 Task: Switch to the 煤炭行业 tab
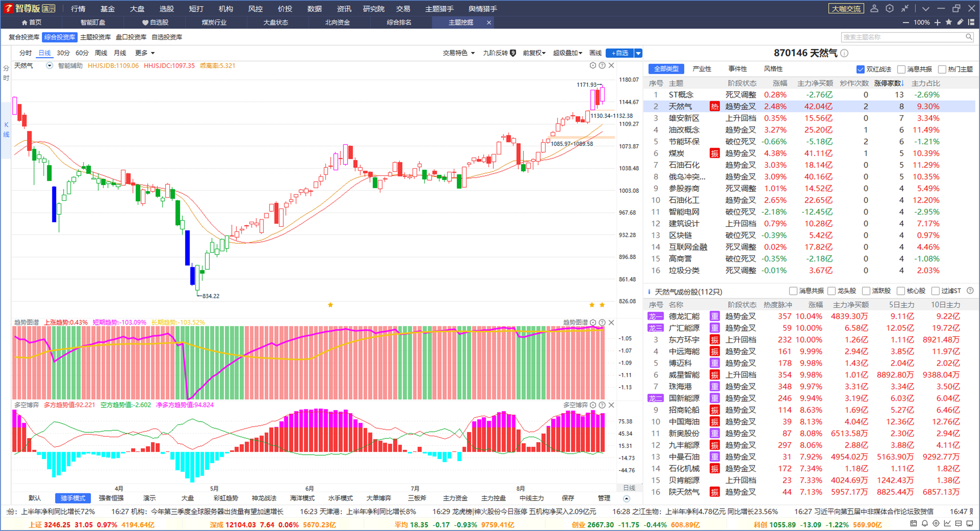point(214,22)
